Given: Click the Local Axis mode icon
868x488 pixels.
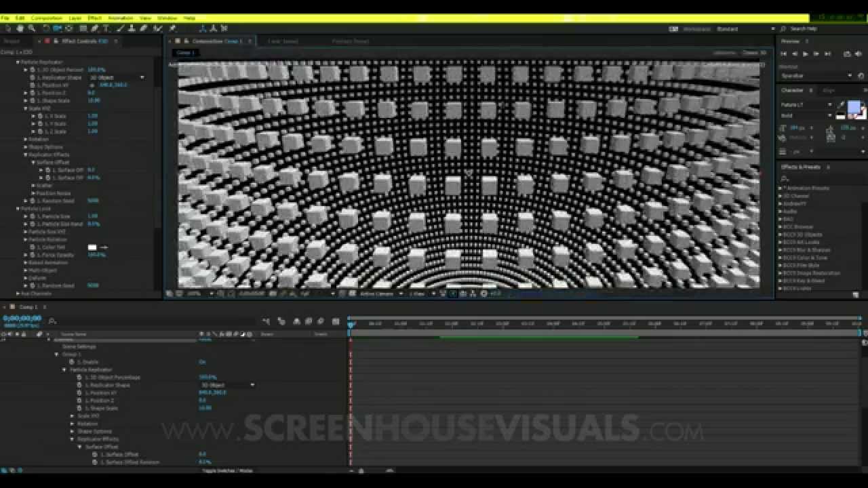Looking at the screenshot, I should (203, 28).
